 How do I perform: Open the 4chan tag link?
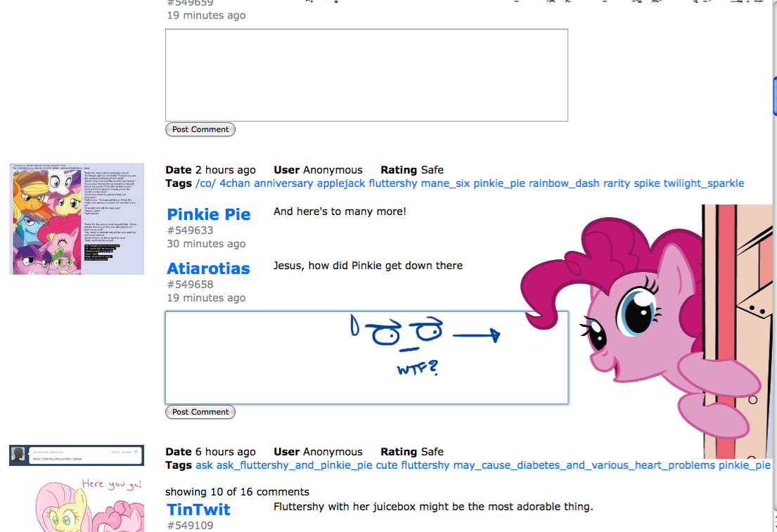(235, 183)
